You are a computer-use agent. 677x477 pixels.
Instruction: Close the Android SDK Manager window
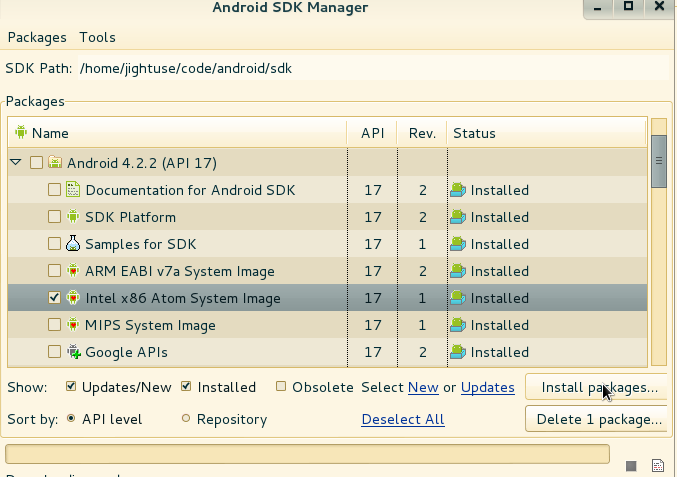point(659,6)
